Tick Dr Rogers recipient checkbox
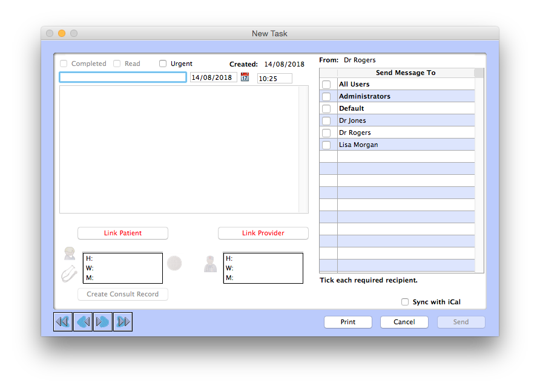This screenshot has height=392, width=540. pyautogui.click(x=326, y=133)
